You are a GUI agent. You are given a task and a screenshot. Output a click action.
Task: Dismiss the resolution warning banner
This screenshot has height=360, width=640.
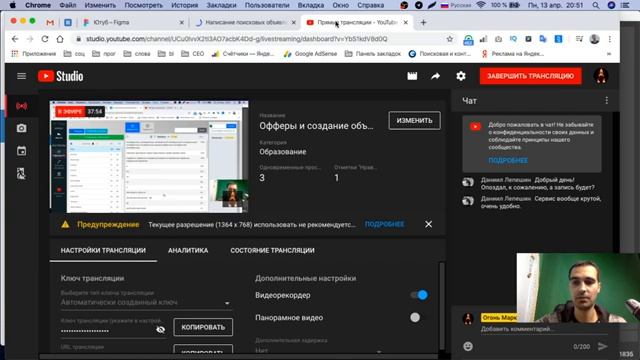click(428, 224)
